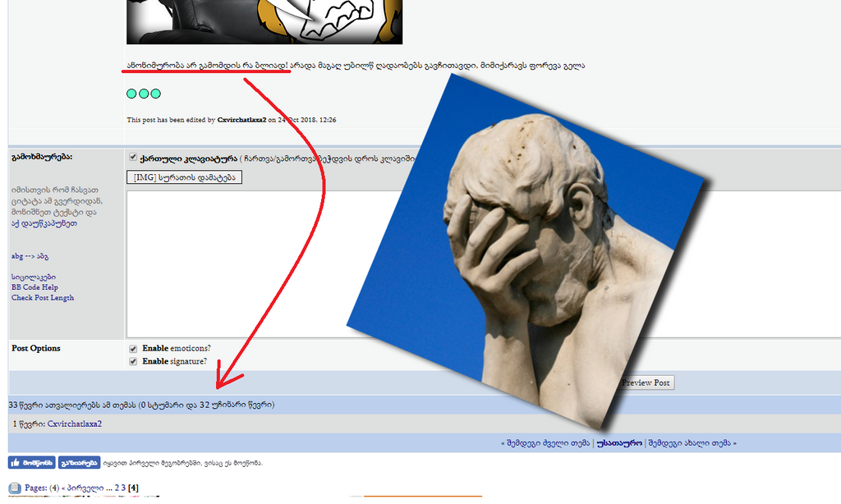Screen dimensions: 841x504
Task: Toggle the Enable signature checkbox
Action: click(x=133, y=362)
